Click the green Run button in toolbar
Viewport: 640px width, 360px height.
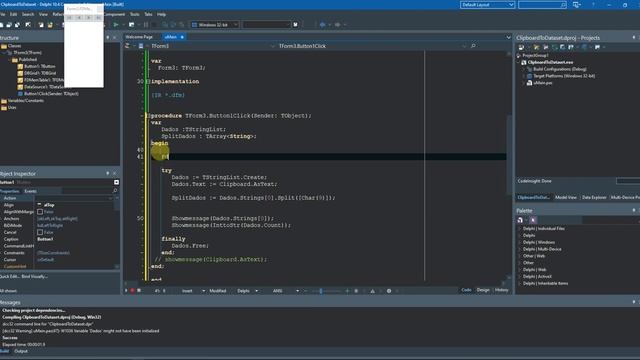[x=116, y=24]
